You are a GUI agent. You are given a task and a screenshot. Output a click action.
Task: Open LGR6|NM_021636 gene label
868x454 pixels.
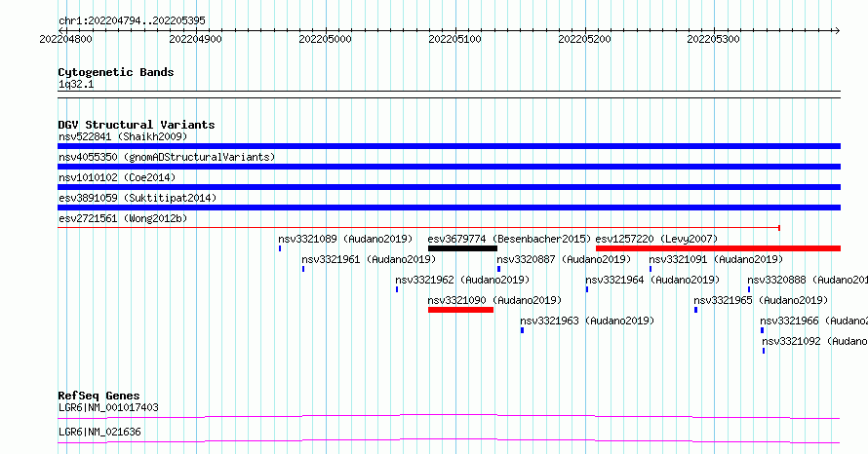click(x=99, y=432)
